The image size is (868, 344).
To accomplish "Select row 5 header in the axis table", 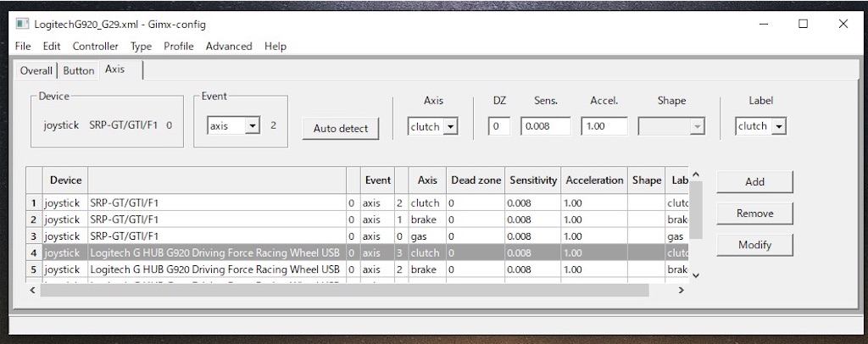I will [x=34, y=269].
